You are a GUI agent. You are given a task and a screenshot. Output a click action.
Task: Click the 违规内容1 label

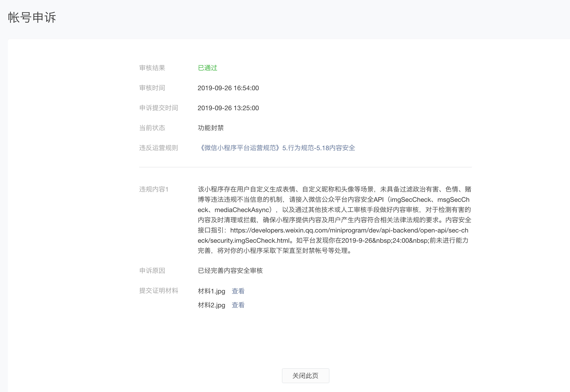154,189
